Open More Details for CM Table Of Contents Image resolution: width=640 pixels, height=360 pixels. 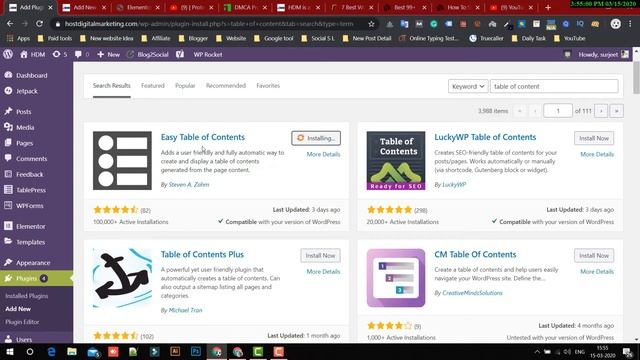tap(597, 271)
